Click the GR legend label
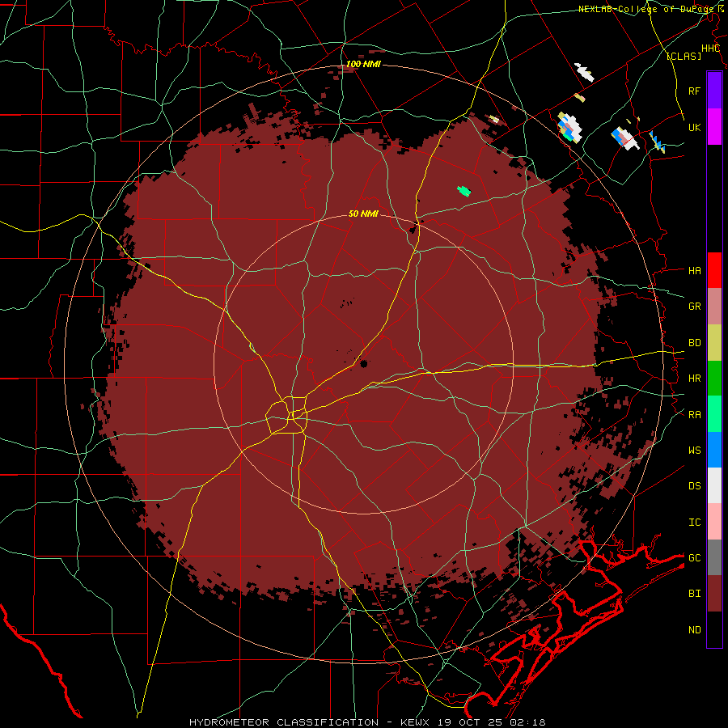Viewport: 728px width, 728px height. pyautogui.click(x=695, y=307)
